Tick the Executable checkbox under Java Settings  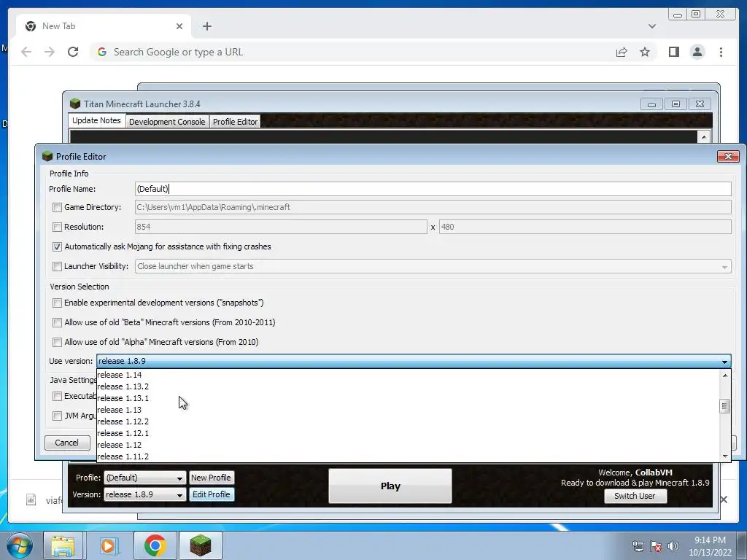57,396
